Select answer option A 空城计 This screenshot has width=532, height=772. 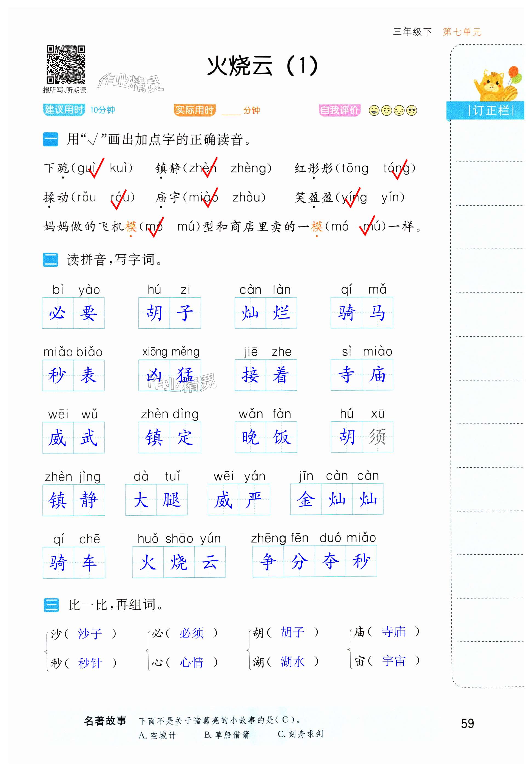157,735
